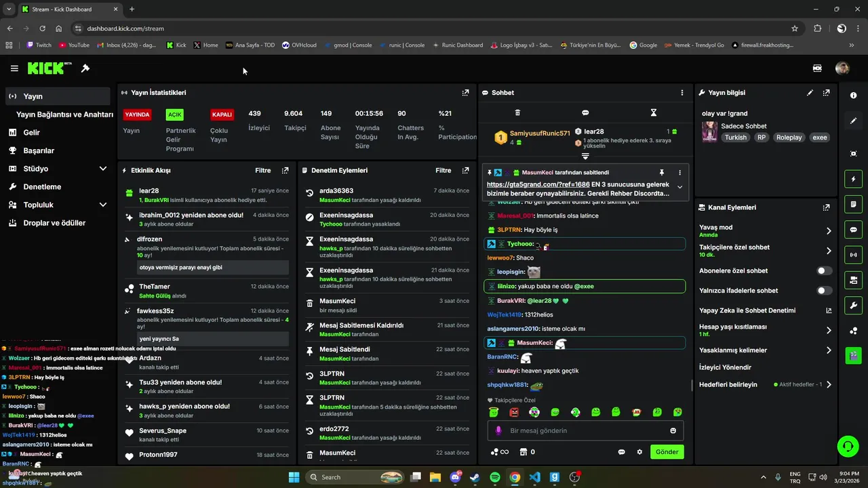Click the document icon in right sidebar
Image resolution: width=868 pixels, height=488 pixels.
coord(853,204)
